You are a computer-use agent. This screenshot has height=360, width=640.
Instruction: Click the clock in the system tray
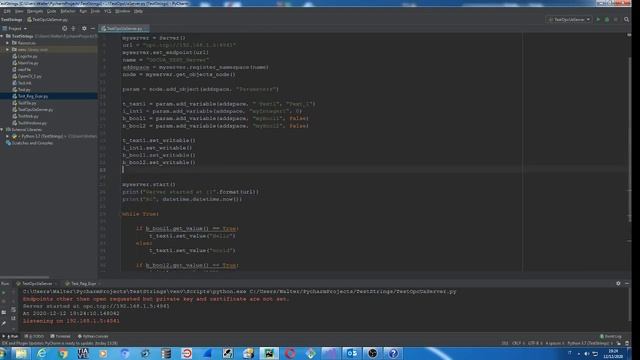613,353
